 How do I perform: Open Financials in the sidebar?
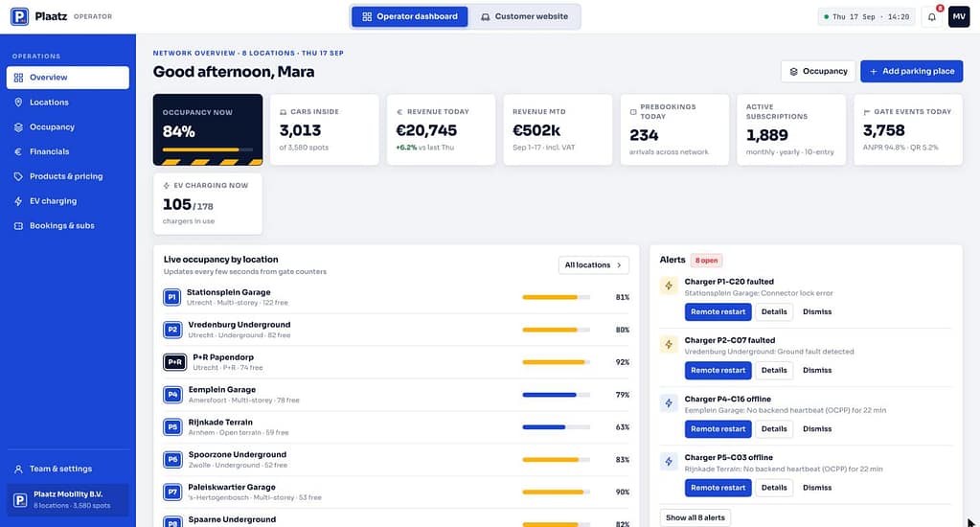67,151
